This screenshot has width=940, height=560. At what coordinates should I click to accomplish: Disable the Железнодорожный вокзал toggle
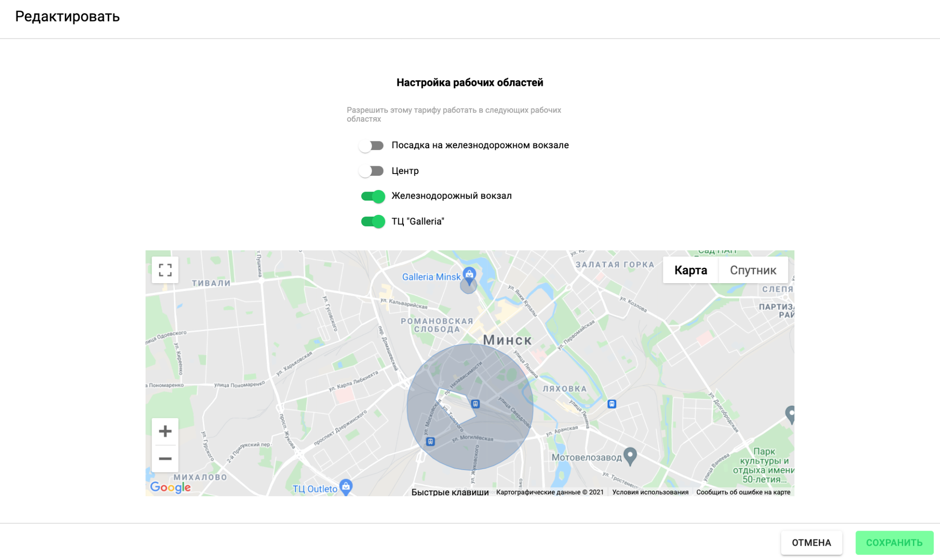[x=372, y=196]
